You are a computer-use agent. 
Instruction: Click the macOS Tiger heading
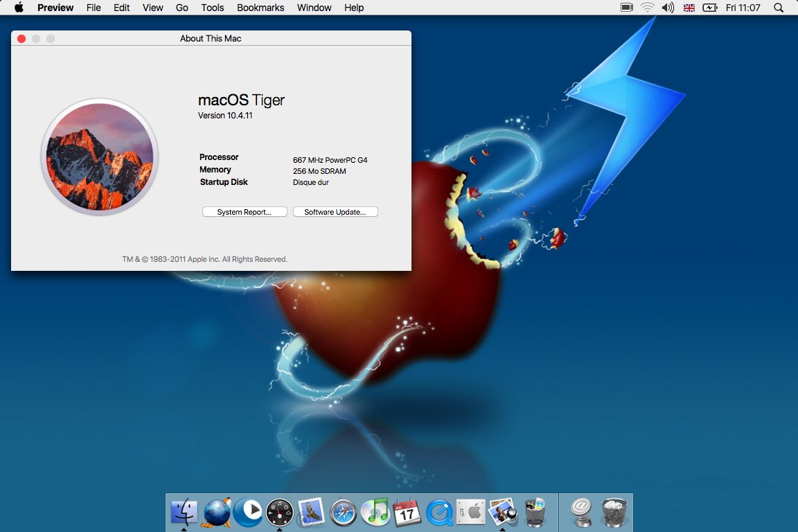[x=241, y=100]
